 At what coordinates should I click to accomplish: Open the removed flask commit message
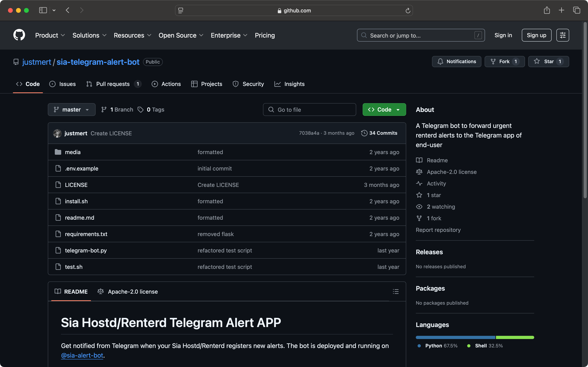215,234
